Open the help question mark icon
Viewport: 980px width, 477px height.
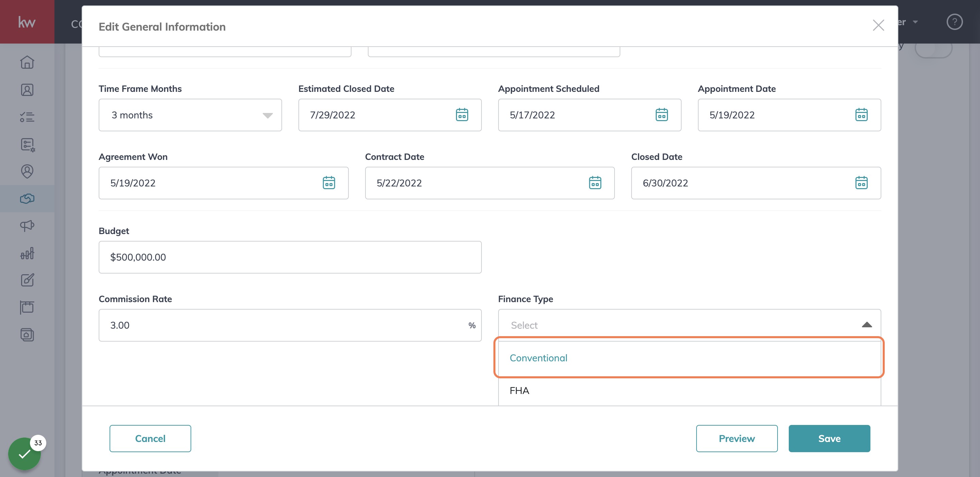pos(954,22)
